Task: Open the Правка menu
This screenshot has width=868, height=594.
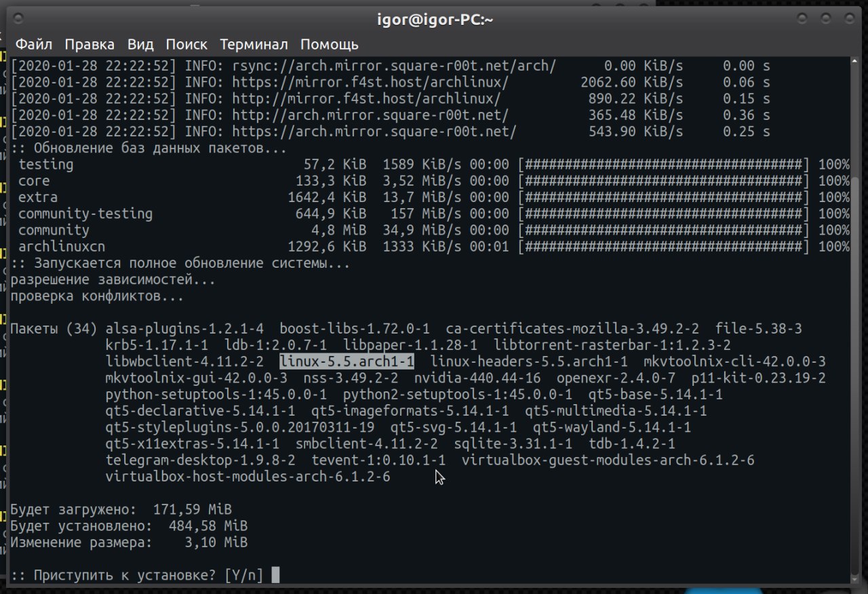Action: [90, 45]
